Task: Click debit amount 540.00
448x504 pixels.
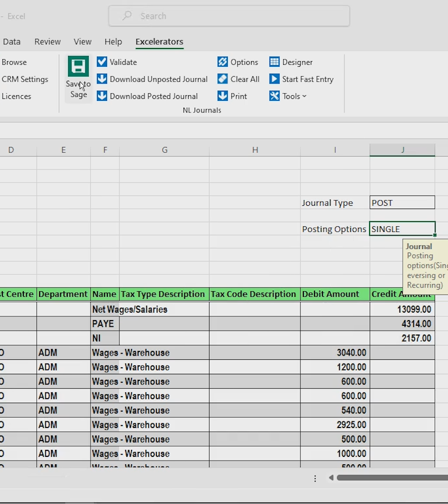Action: [x=335, y=410]
